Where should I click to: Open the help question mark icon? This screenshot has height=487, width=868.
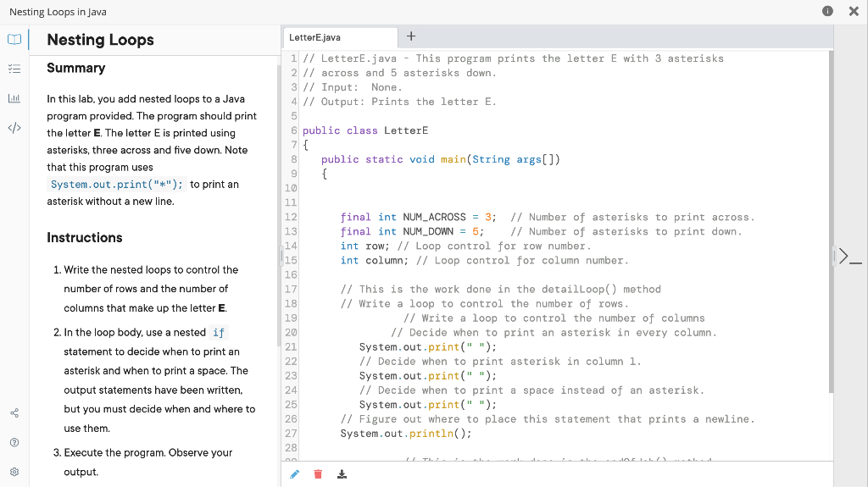pyautogui.click(x=14, y=442)
